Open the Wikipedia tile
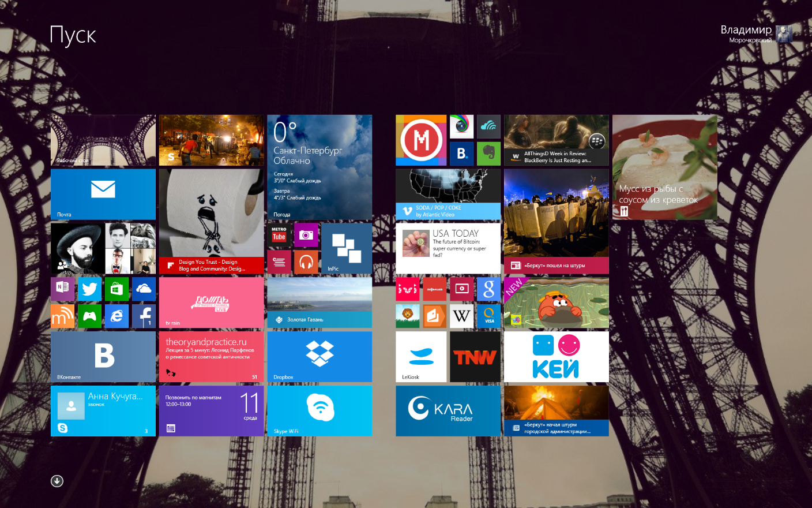Viewport: 812px width, 508px height. 462,316
